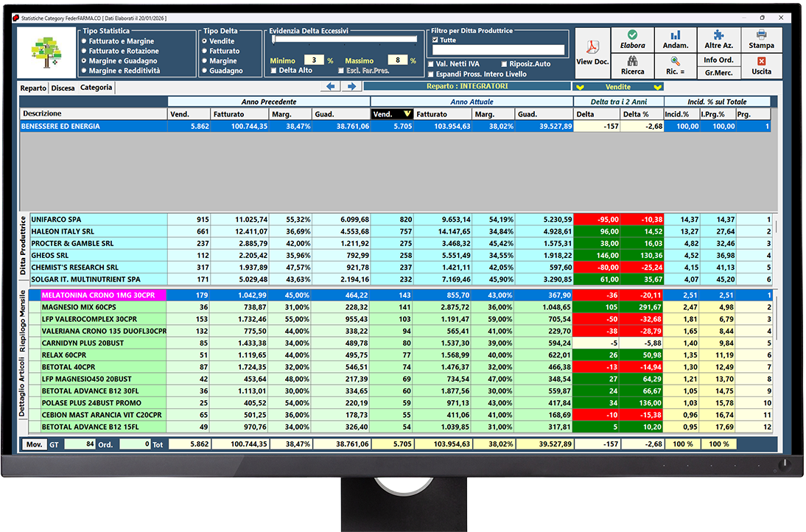Click the Ric. = magnifier icon
The height and width of the screenshot is (532, 806).
[x=676, y=62]
